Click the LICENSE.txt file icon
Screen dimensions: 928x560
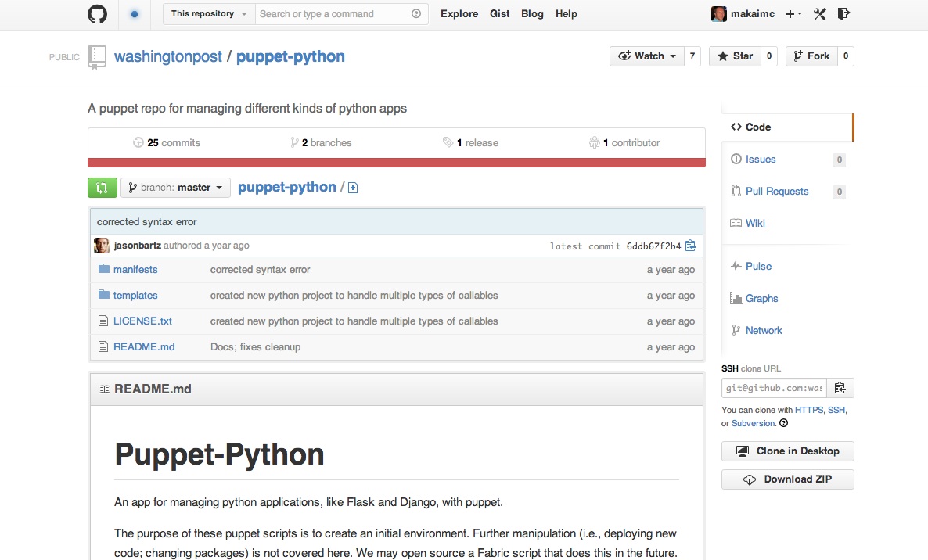(x=103, y=321)
